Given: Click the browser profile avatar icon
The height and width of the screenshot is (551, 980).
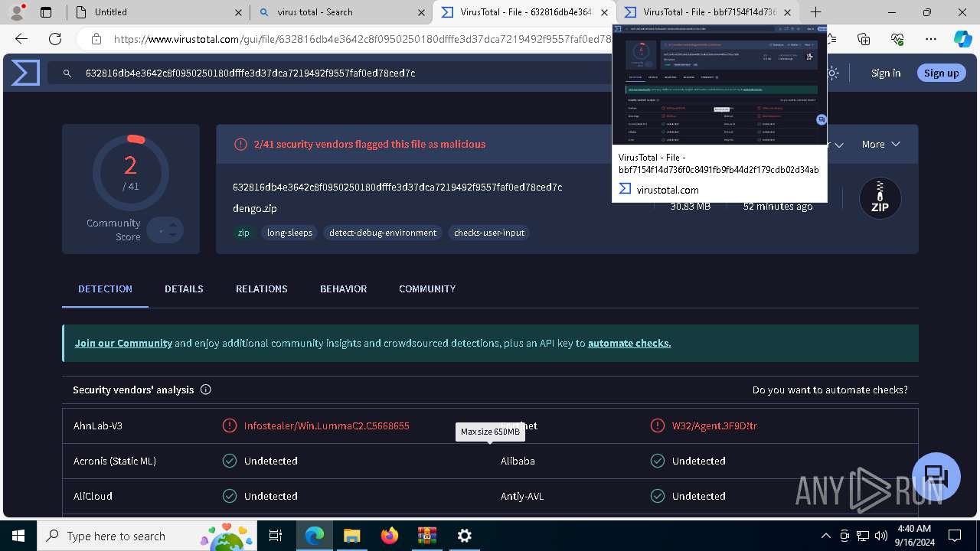Looking at the screenshot, I should [x=16, y=12].
